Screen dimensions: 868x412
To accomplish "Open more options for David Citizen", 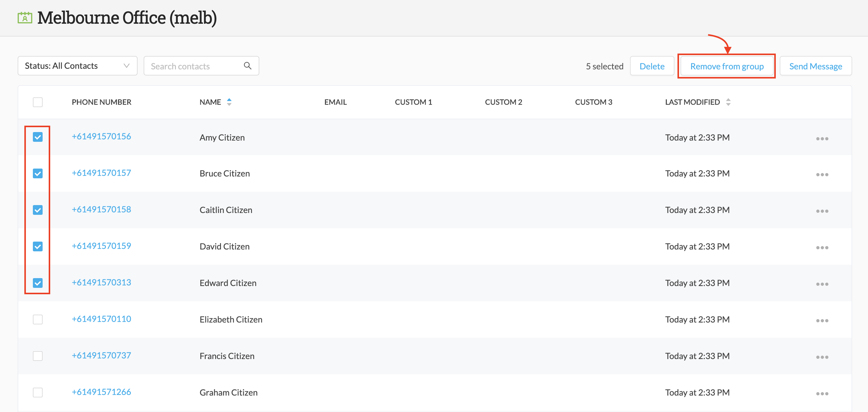I will [822, 248].
